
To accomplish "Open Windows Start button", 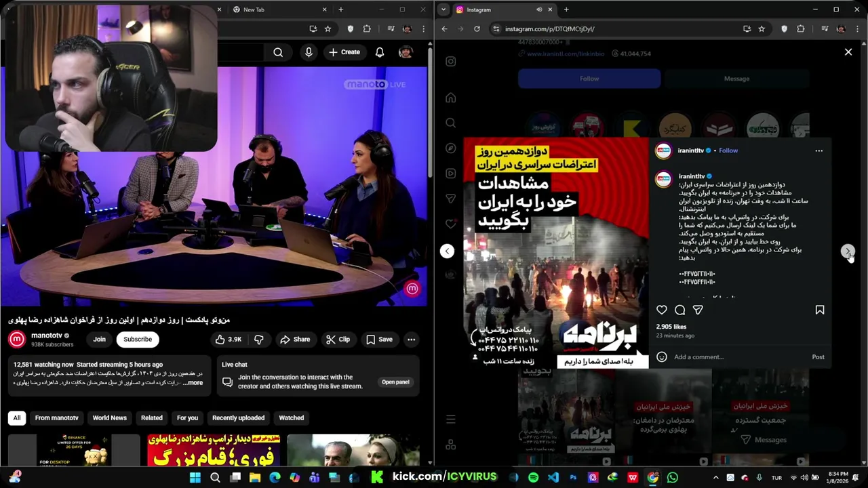I will coord(195,478).
